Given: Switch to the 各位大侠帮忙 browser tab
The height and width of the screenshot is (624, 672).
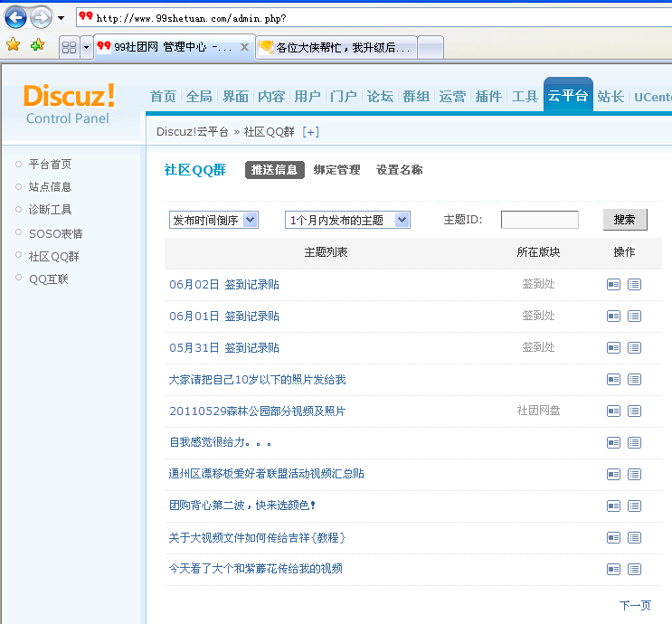Looking at the screenshot, I should [336, 47].
